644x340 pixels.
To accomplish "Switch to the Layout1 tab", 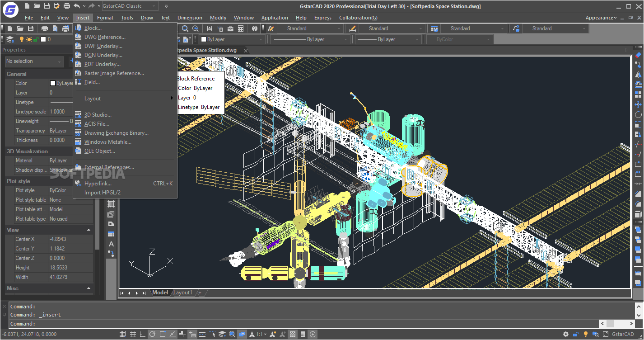I will (183, 293).
